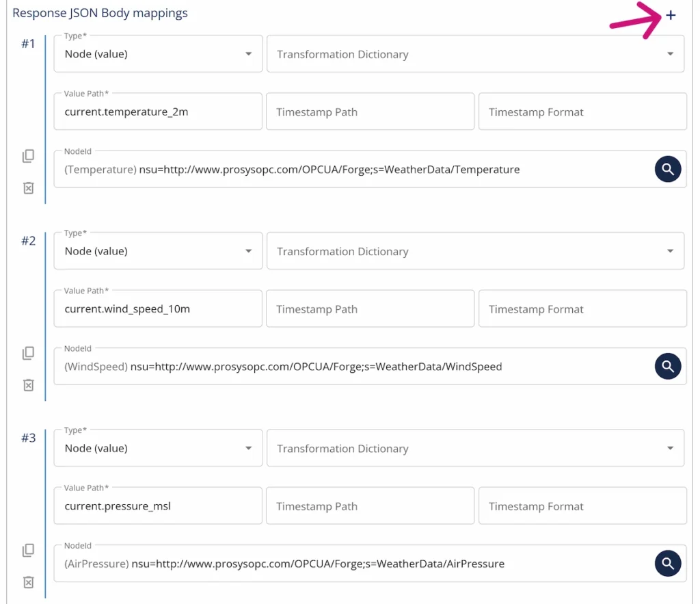Screen dimensions: 700x604
Task: Delete mapping #3 with the x-box icon
Action: coord(27,582)
